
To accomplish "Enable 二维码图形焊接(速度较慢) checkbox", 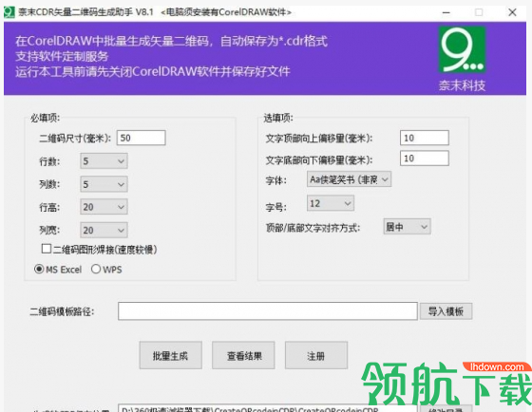I will point(47,249).
